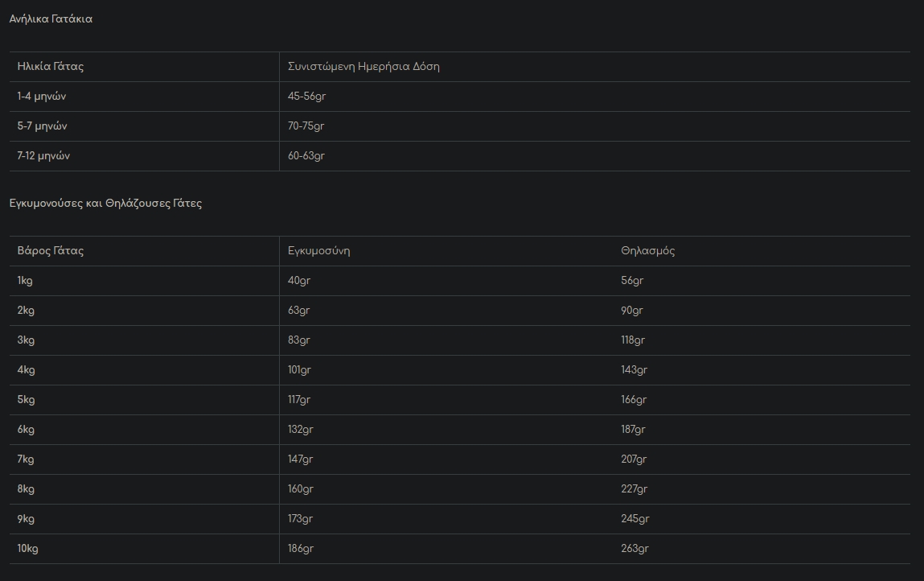The height and width of the screenshot is (581, 924).
Task: Select the "1-4 μηνών" age cell
Action: (42, 97)
